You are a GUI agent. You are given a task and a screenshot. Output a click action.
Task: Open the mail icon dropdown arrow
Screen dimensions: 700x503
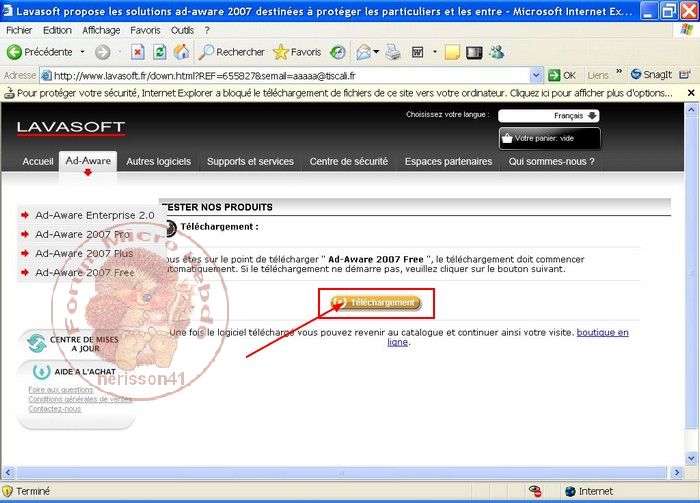tap(376, 52)
